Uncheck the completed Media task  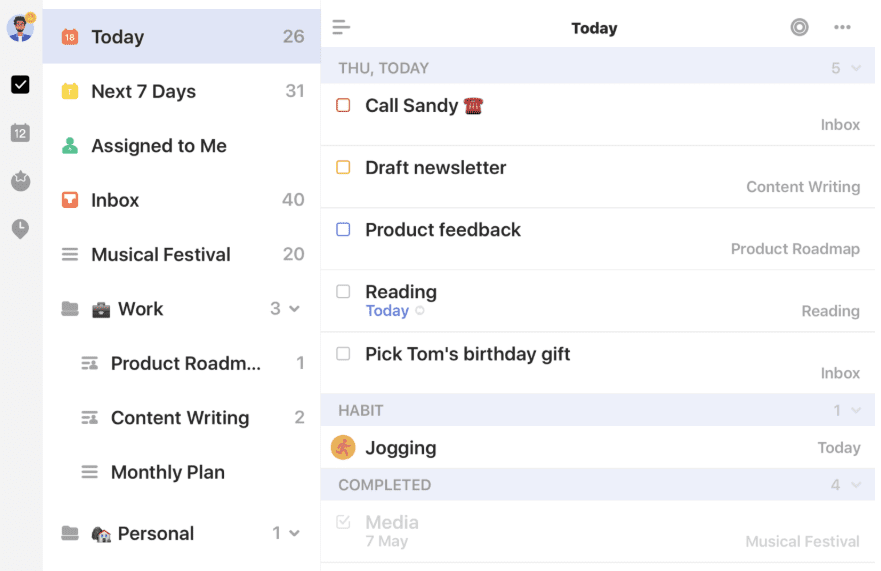point(343,522)
